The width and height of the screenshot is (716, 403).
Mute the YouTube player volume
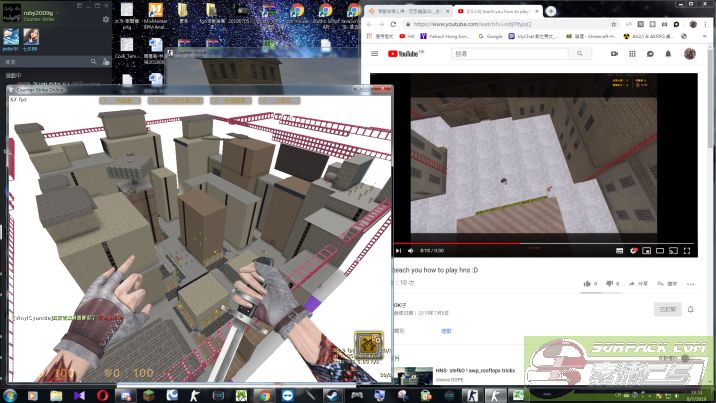tap(411, 251)
